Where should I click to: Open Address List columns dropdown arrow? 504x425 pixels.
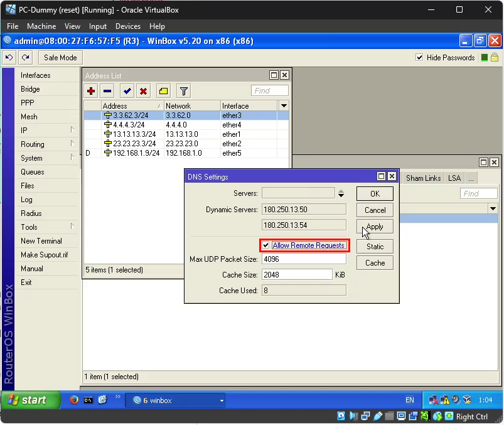point(284,105)
